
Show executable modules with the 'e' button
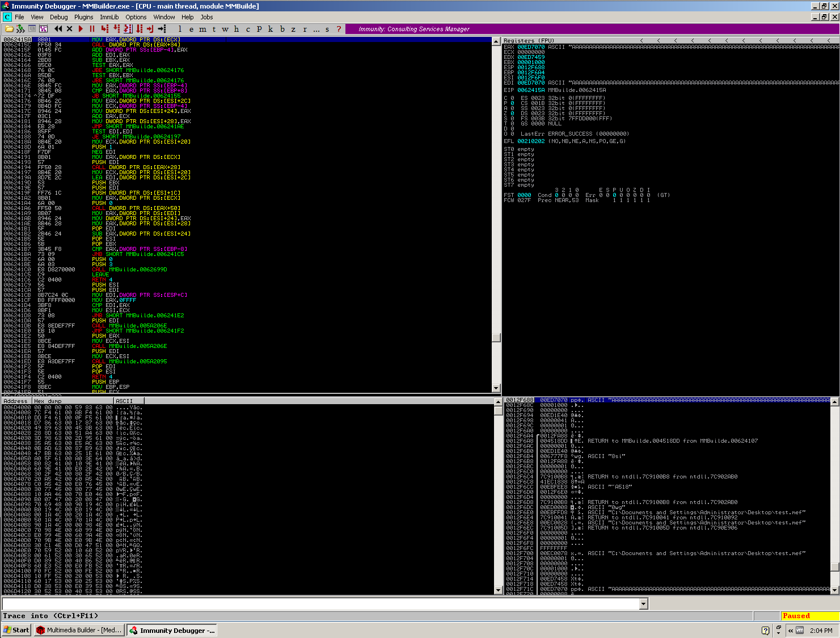(191, 29)
